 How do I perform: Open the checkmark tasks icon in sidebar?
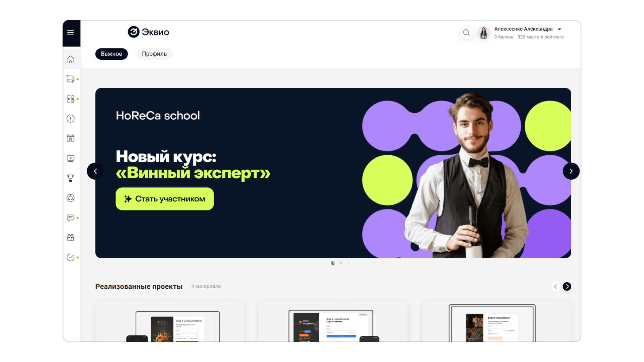(70, 257)
